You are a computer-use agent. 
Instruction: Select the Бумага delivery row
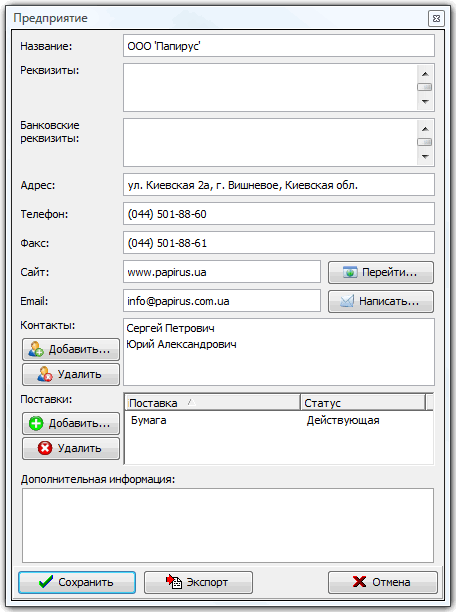(279, 420)
